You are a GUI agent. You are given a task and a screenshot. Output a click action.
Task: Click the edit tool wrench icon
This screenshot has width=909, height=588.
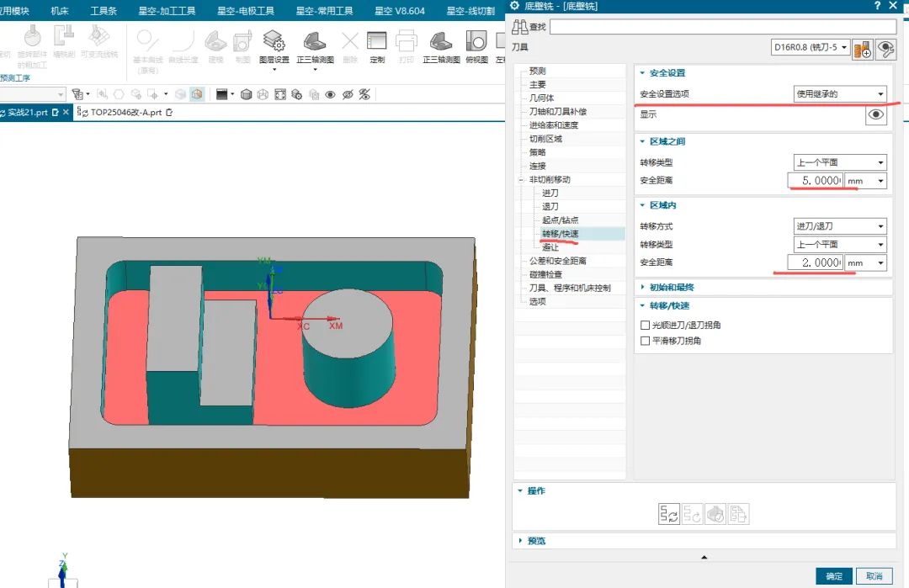click(885, 50)
